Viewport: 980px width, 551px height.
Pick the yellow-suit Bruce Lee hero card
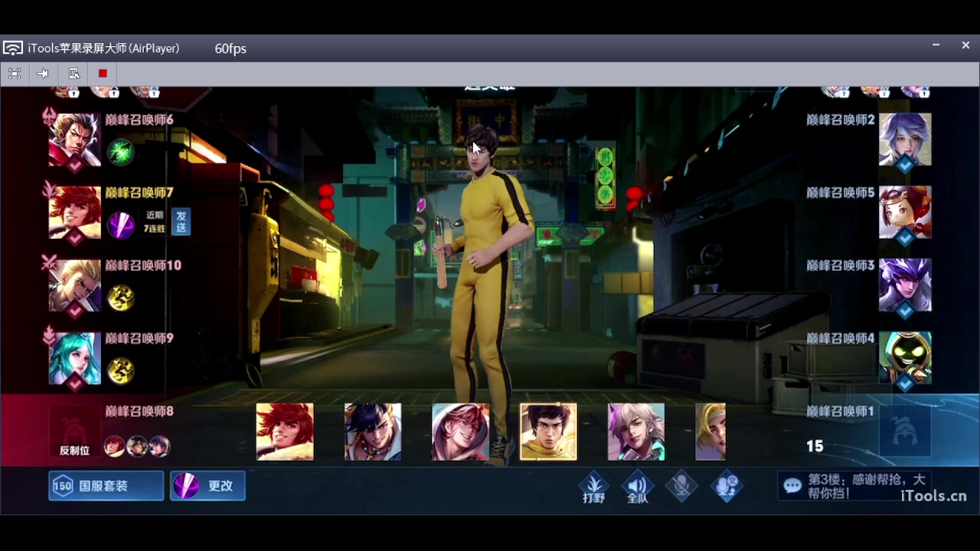click(548, 432)
